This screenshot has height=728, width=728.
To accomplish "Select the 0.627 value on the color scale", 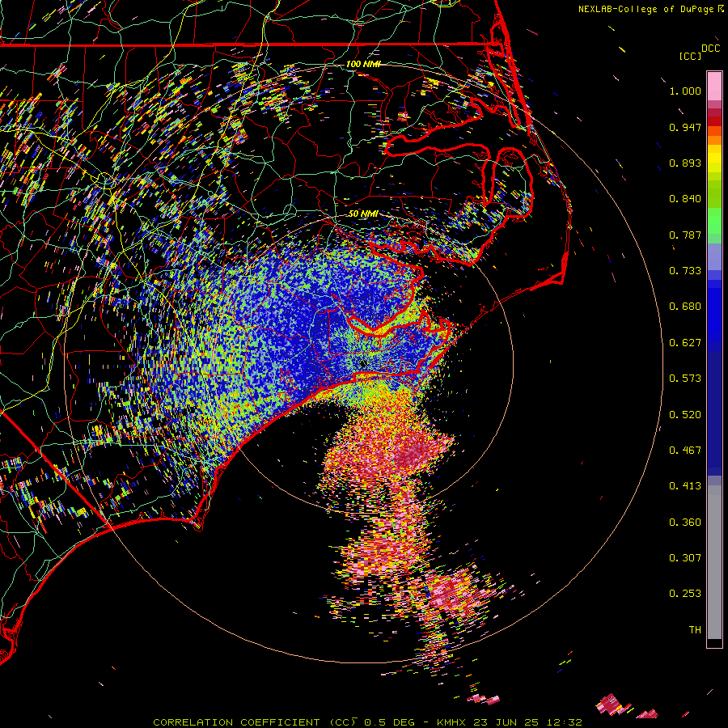I will pyautogui.click(x=685, y=343).
